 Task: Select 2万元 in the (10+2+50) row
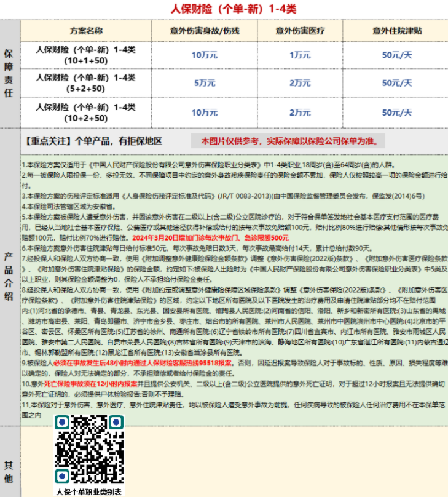coord(300,113)
